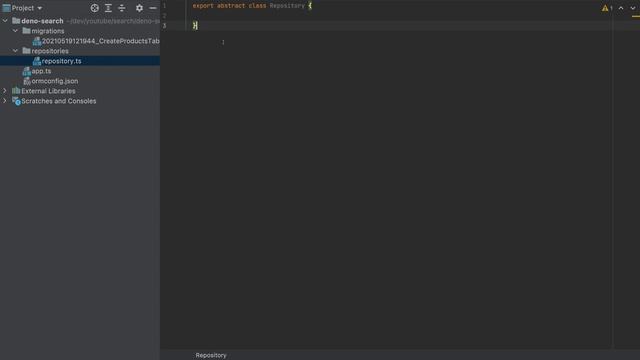Click the migration file TypeScript icon

[x=37, y=41]
